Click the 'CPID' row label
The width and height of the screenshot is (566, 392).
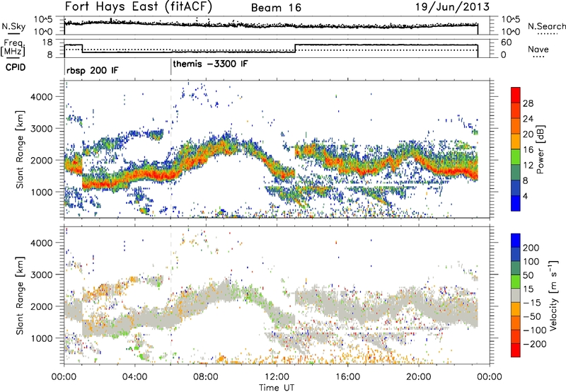click(x=16, y=67)
